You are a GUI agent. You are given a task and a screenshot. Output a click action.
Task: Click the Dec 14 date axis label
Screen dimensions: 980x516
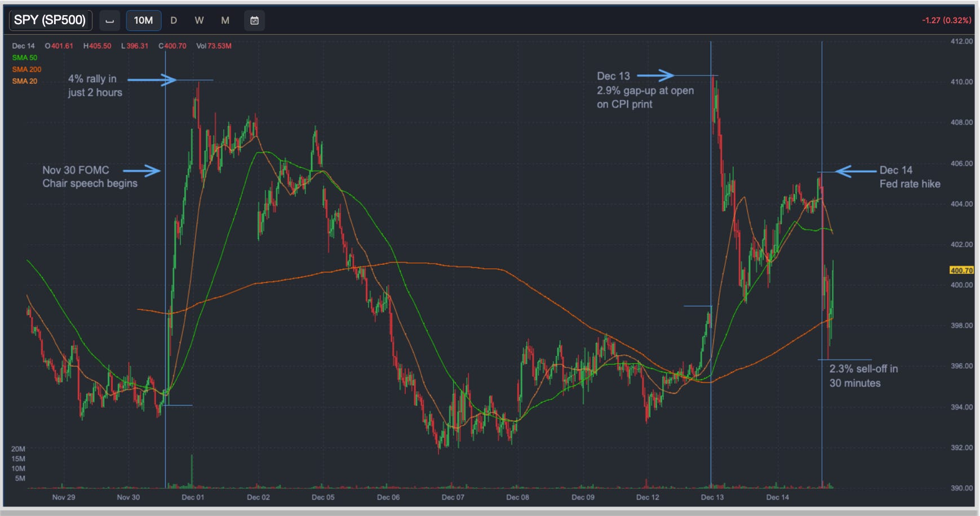tap(778, 497)
